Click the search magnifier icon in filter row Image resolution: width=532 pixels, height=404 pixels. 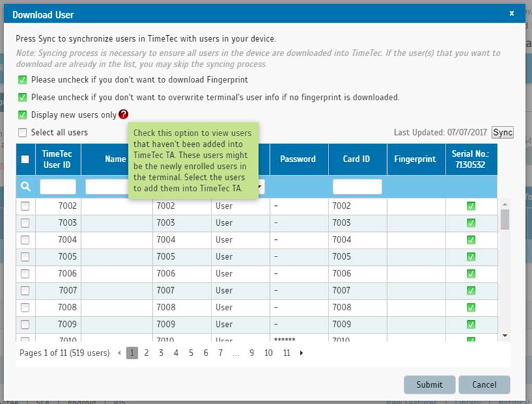click(25, 187)
